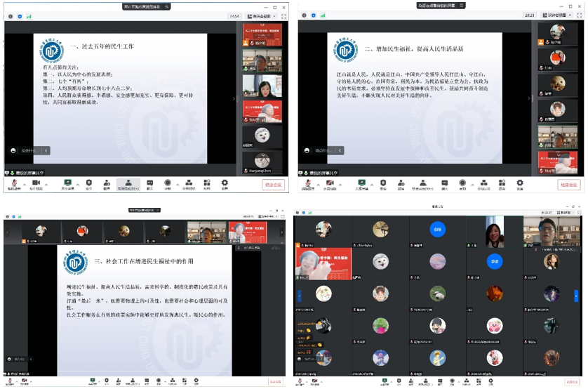Start recording in top-left meeting toolbar
This screenshot has width=588, height=389.
point(168,183)
